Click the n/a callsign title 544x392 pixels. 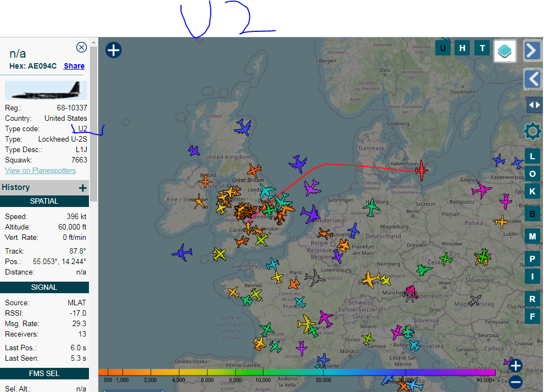(x=18, y=53)
